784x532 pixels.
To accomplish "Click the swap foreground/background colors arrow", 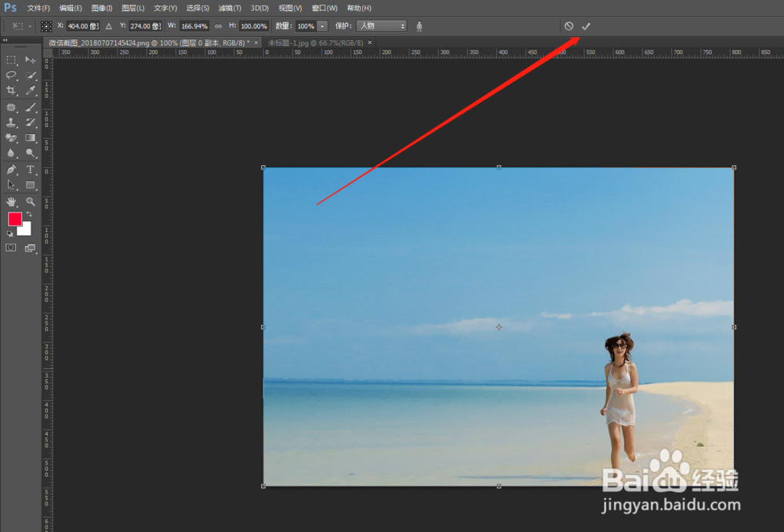I will pos(30,215).
